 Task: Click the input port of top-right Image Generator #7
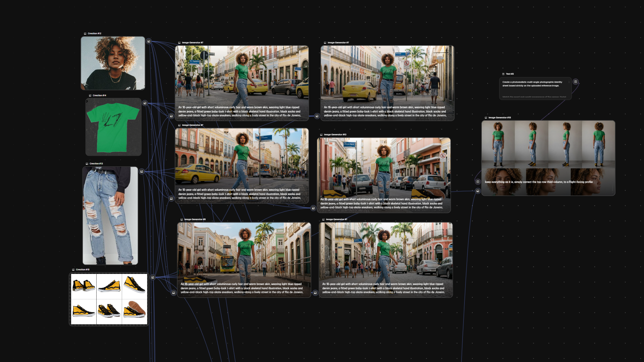click(317, 116)
